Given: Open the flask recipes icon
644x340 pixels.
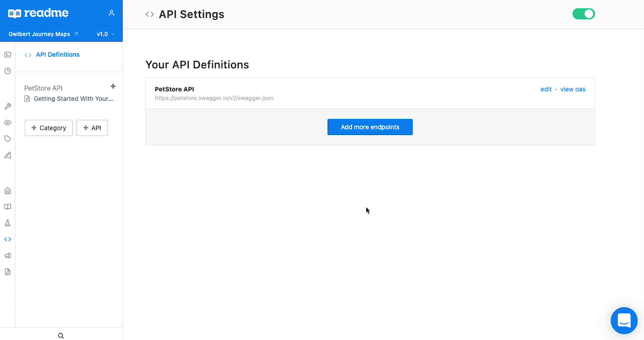Looking at the screenshot, I should pos(7,223).
